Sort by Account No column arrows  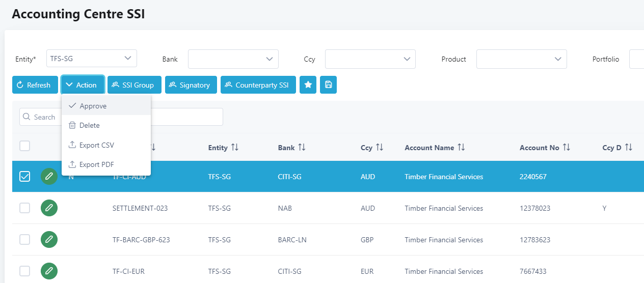[x=566, y=148]
